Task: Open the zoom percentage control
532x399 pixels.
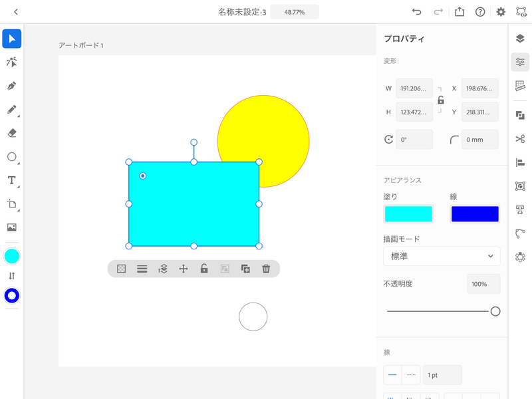Action: point(294,11)
